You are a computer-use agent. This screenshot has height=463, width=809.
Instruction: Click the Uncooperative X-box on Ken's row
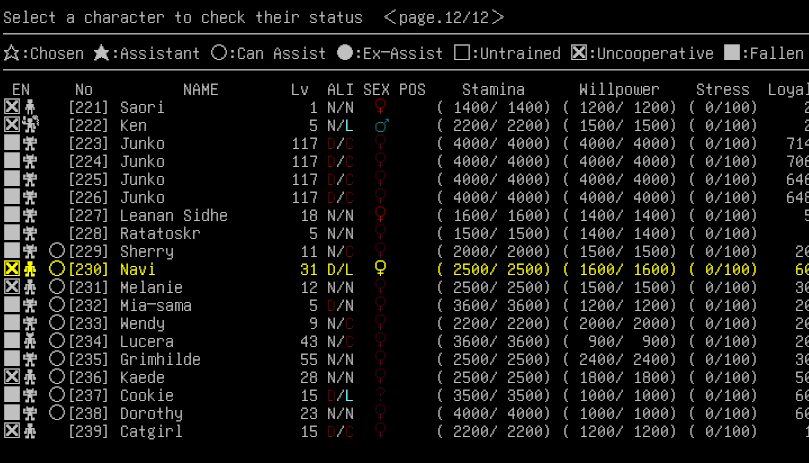pyautogui.click(x=12, y=125)
